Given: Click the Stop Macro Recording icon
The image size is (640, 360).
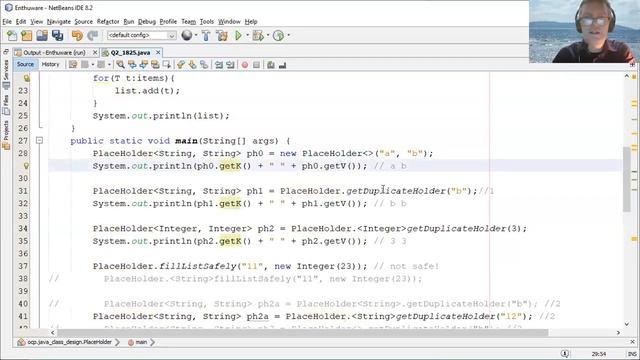Looking at the screenshot, I should (x=256, y=64).
